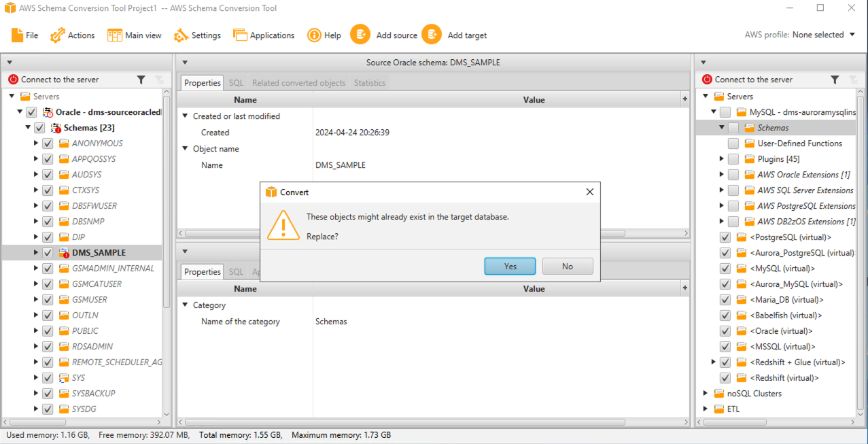Toggle the Oracle server checkbox
868x444 pixels.
[x=31, y=112]
